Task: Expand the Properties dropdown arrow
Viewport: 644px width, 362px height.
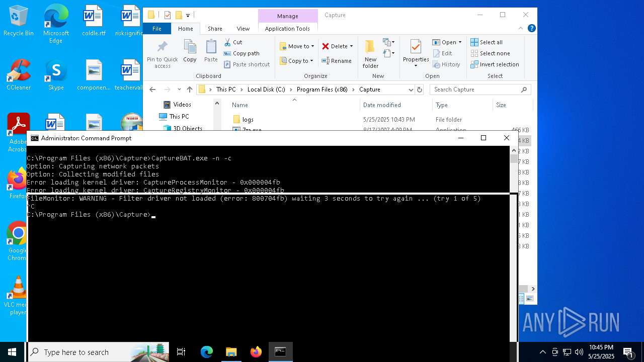Action: tap(416, 66)
